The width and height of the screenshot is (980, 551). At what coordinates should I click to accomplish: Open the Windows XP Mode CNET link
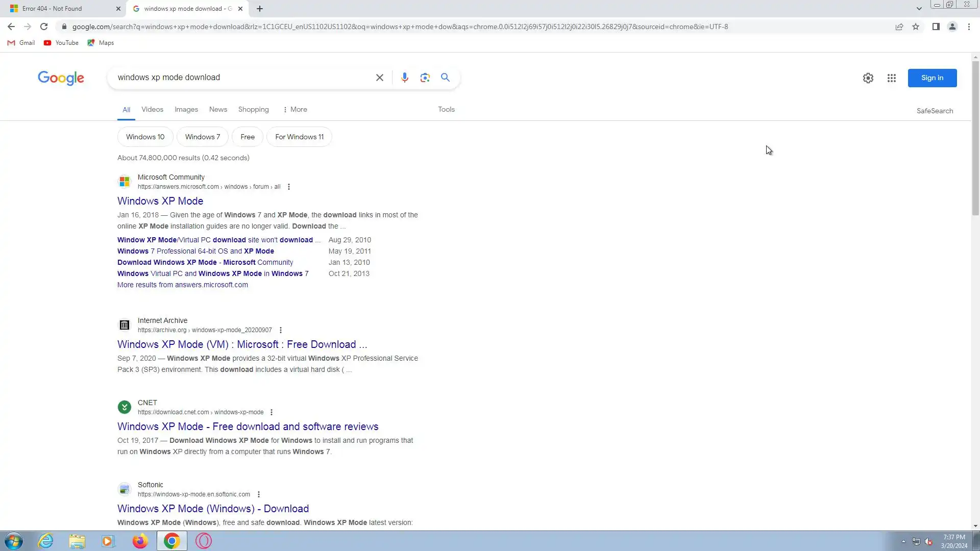coord(248,427)
